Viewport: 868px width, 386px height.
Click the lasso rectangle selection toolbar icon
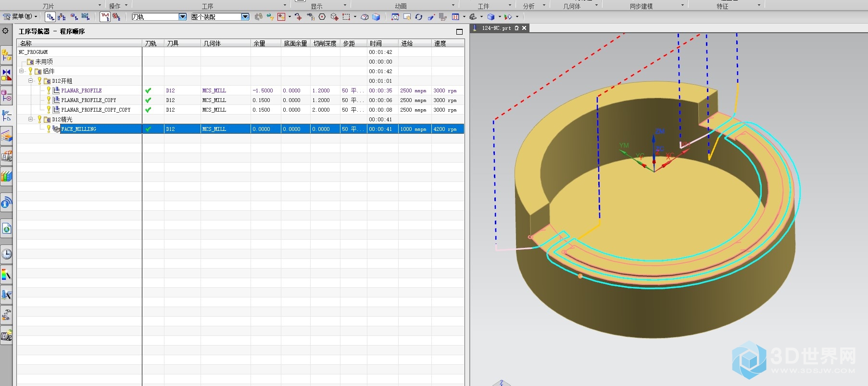(x=346, y=17)
